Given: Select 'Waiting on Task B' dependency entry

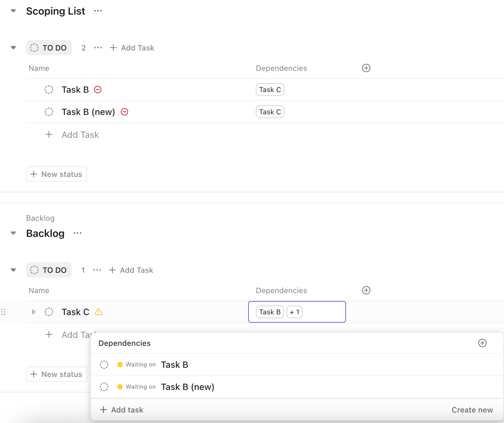Looking at the screenshot, I should [174, 365].
